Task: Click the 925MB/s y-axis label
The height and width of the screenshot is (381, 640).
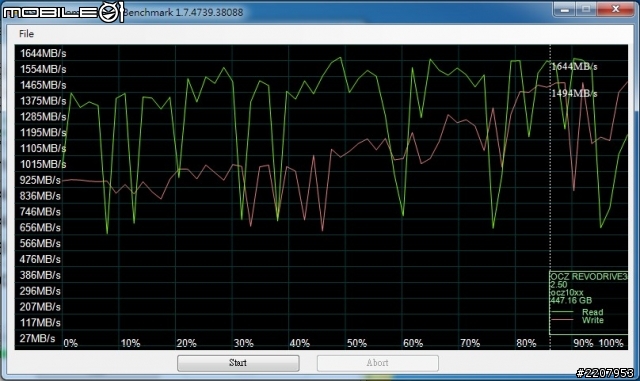Action: pos(40,180)
